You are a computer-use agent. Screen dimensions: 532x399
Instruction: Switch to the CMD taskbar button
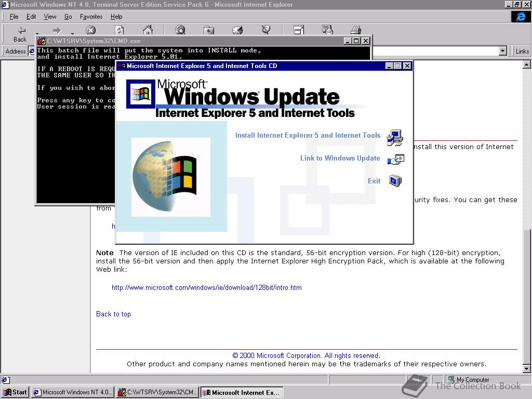157,392
